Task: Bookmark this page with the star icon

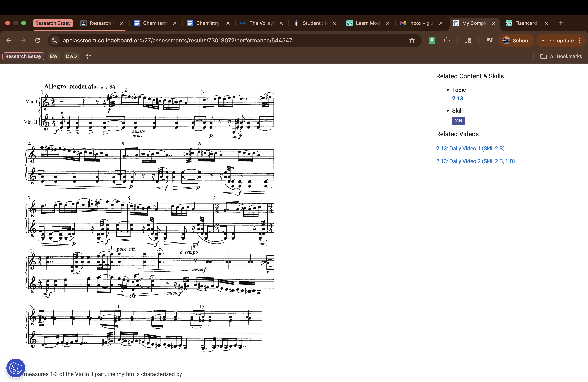Action: tap(412, 41)
